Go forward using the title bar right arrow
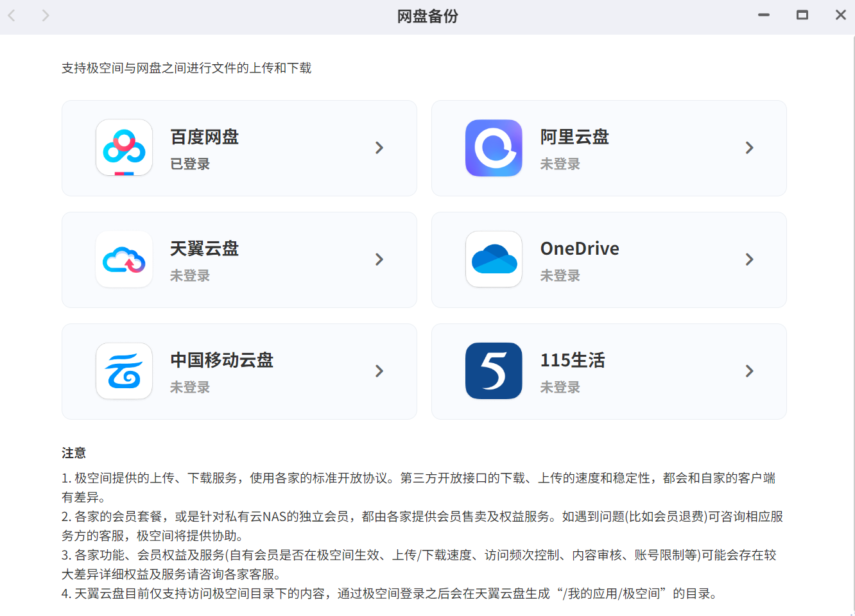The image size is (855, 616). (x=45, y=15)
